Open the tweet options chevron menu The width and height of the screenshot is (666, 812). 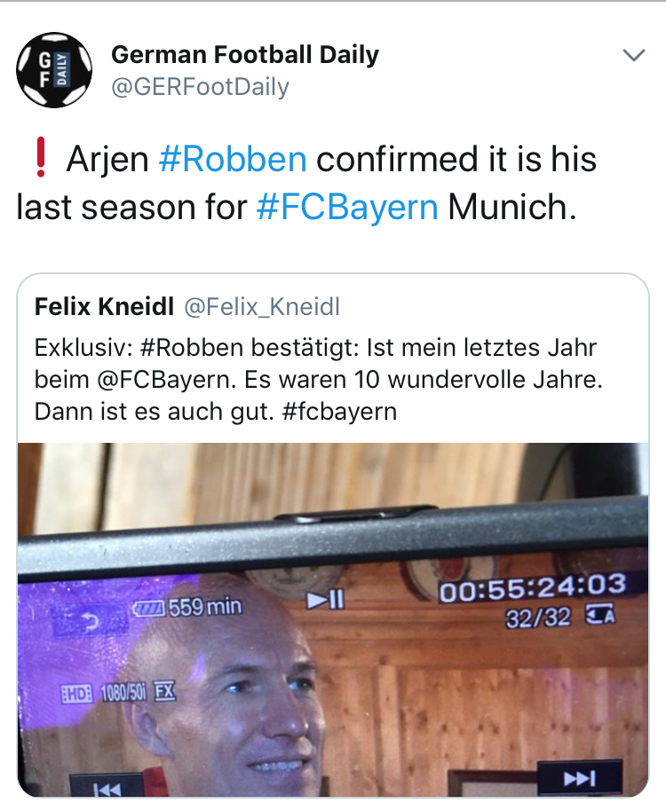pos(633,55)
